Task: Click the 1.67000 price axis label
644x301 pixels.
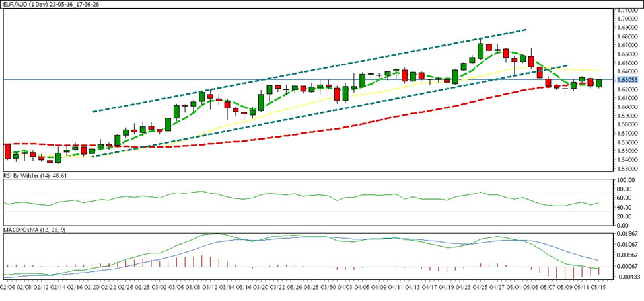Action: [627, 45]
